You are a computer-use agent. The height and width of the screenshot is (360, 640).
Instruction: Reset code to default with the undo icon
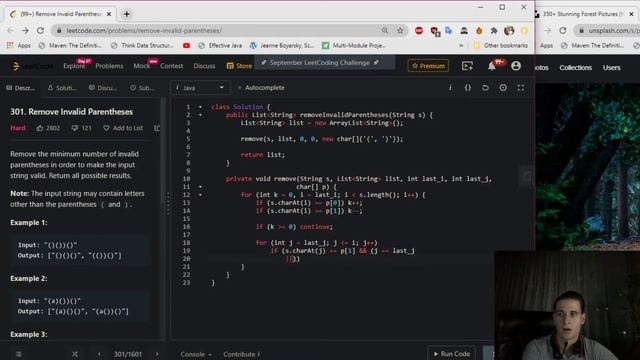click(485, 88)
